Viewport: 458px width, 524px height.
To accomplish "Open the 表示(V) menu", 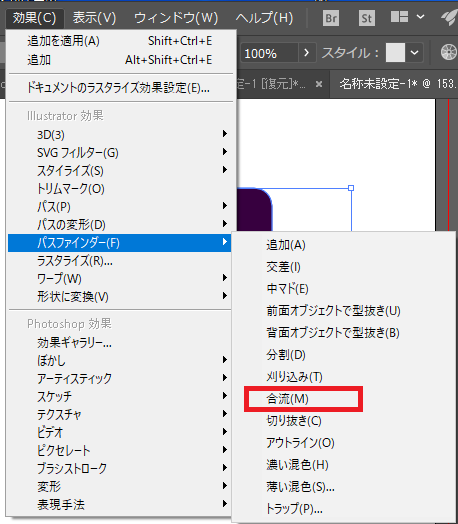I will 95,18.
